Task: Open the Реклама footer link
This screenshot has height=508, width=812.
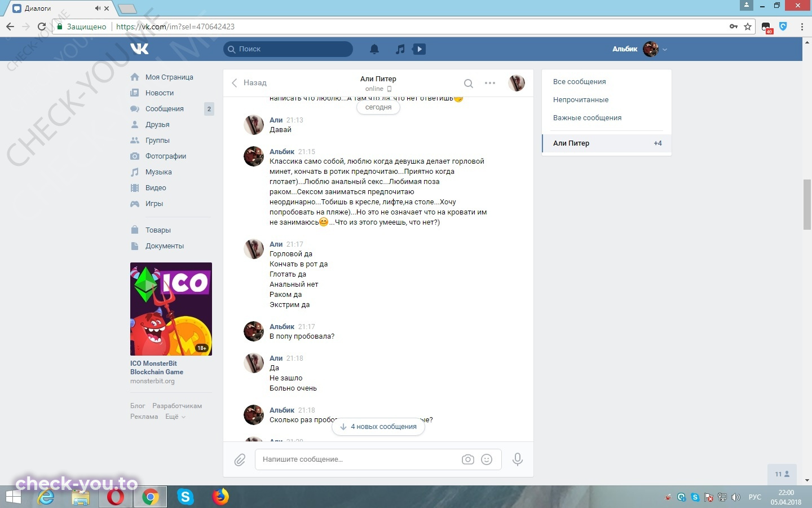Action: tap(144, 417)
